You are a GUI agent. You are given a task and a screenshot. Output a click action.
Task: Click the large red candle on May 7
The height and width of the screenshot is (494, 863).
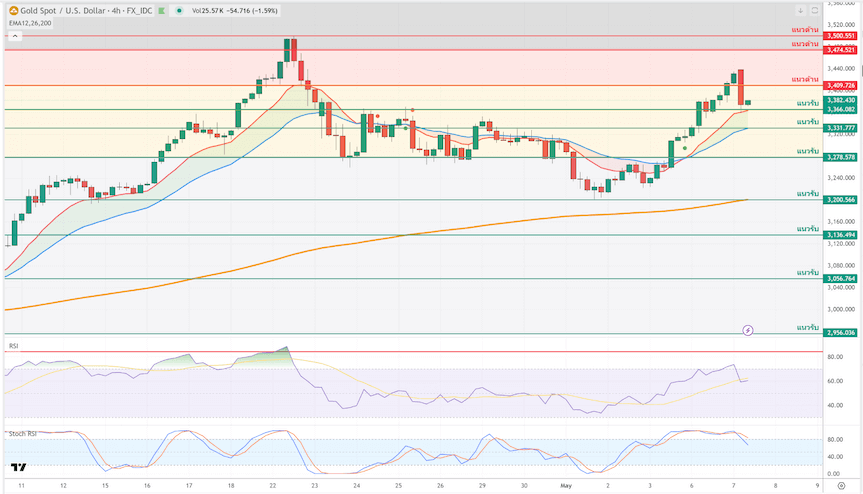point(741,87)
